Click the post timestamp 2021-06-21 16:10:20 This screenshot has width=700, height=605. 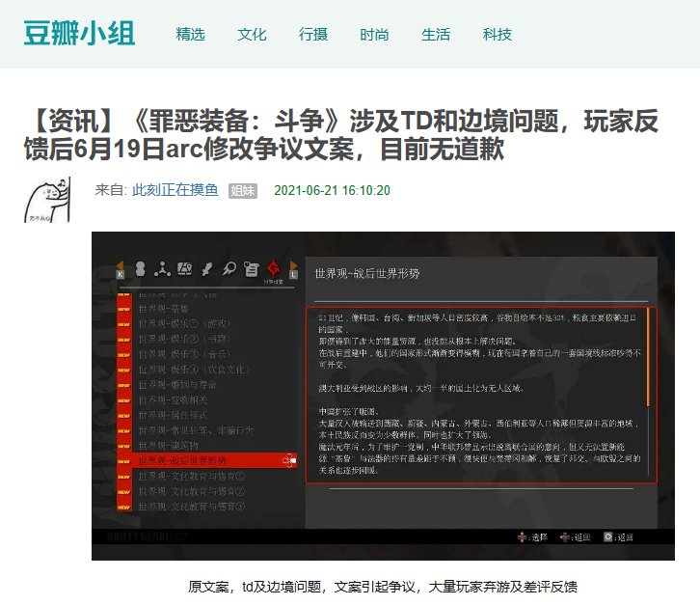(332, 190)
